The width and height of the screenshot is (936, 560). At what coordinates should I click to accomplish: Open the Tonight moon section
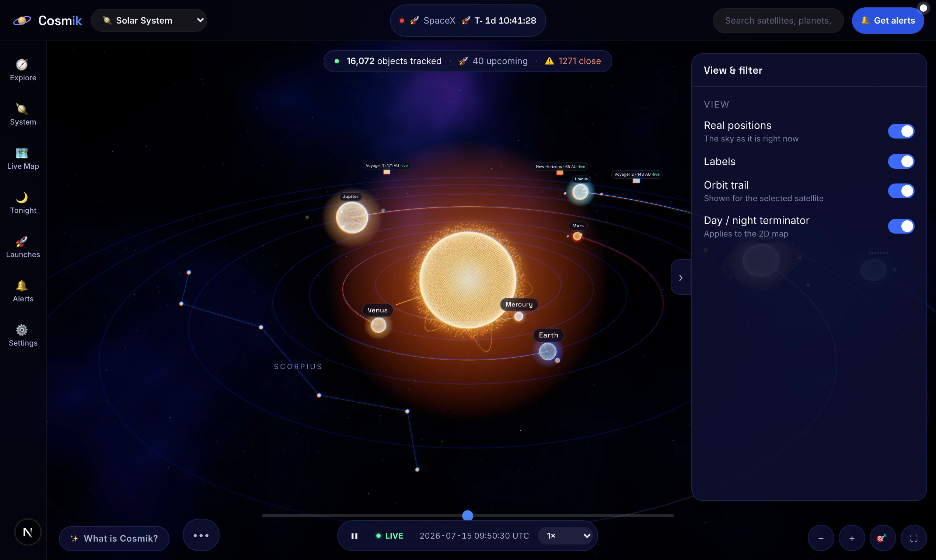[x=23, y=203]
